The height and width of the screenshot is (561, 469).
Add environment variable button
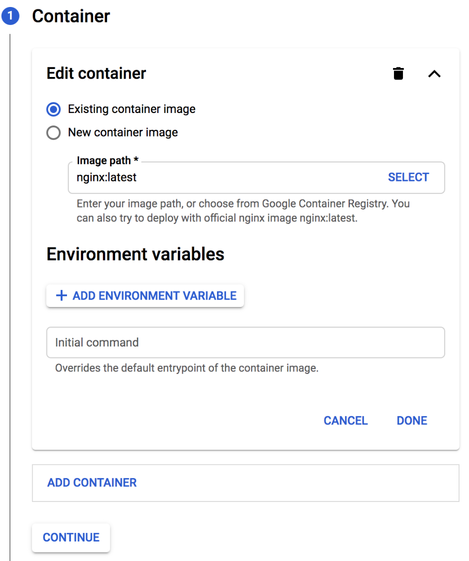[145, 296]
